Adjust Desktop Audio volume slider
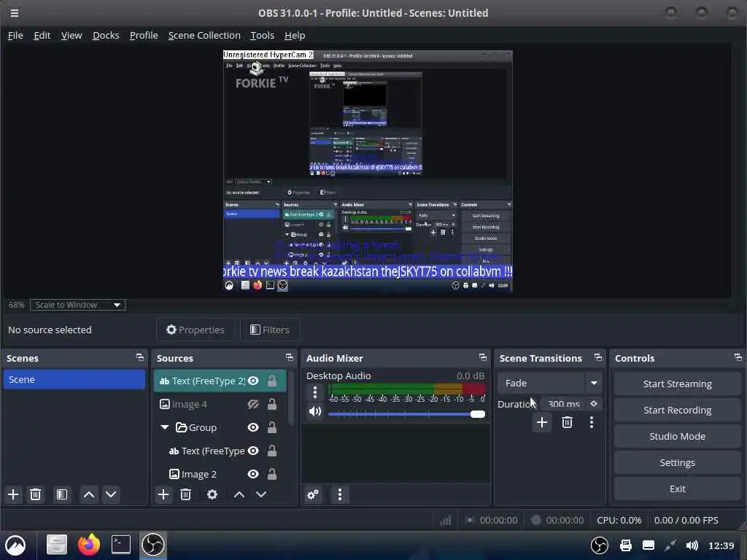Screen dimensions: 747x560 click(x=406, y=414)
